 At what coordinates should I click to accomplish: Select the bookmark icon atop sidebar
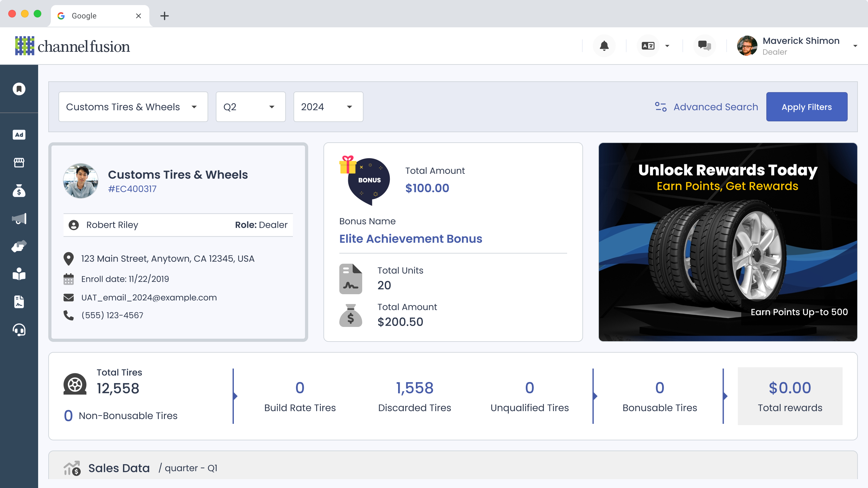(x=19, y=89)
